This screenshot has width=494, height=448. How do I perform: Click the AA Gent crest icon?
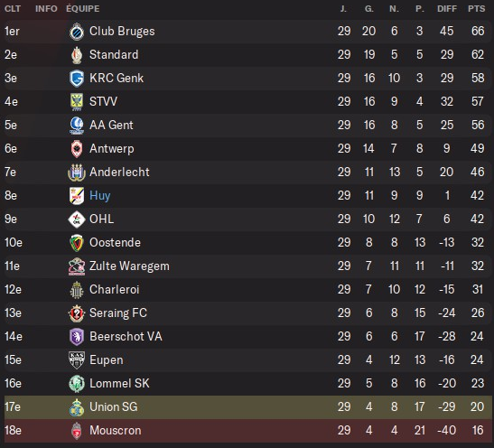[77, 126]
